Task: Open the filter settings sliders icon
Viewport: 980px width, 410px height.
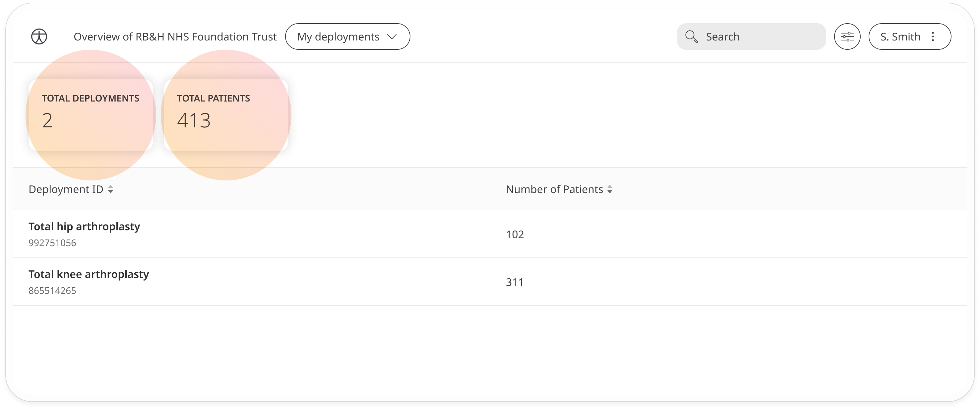Action: (847, 36)
